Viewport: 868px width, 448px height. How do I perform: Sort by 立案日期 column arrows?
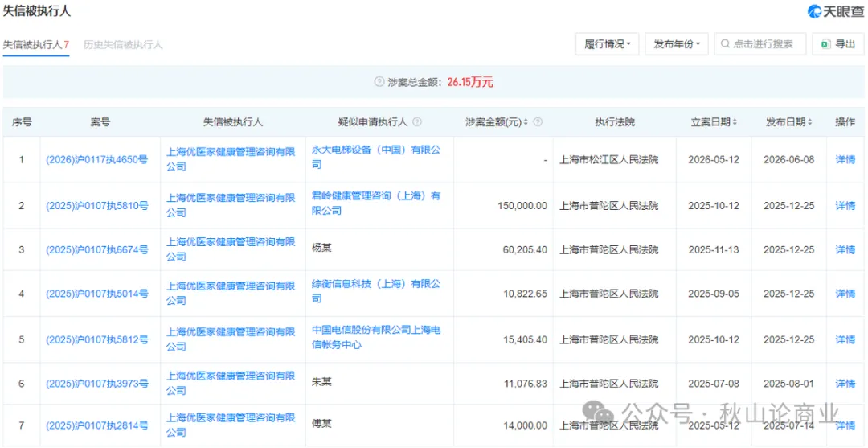click(735, 122)
